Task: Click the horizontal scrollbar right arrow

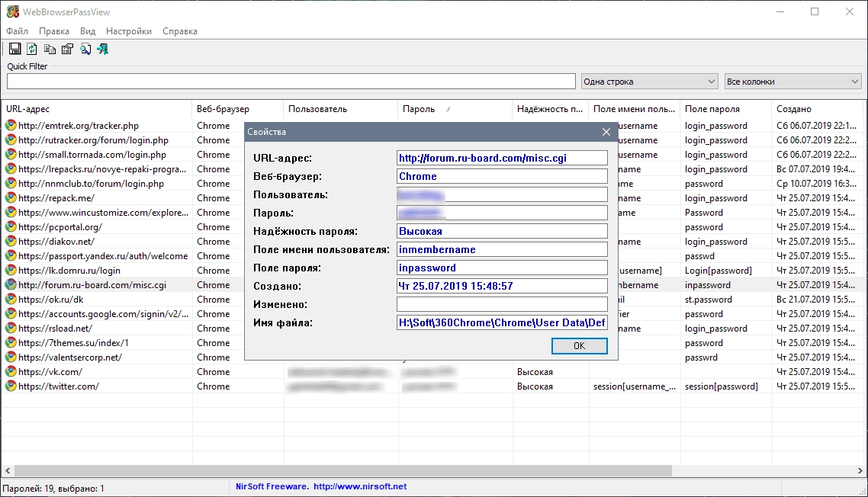Action: coord(860,470)
